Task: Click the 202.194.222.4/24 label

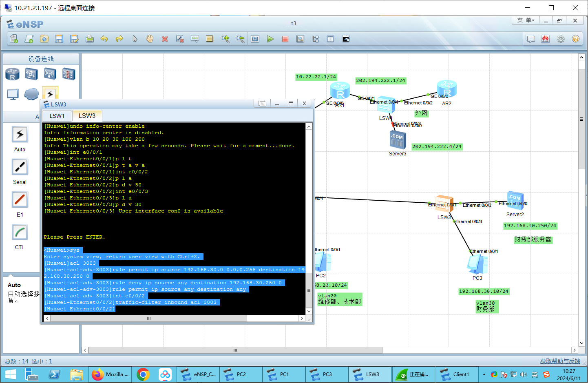Action: tap(437, 146)
